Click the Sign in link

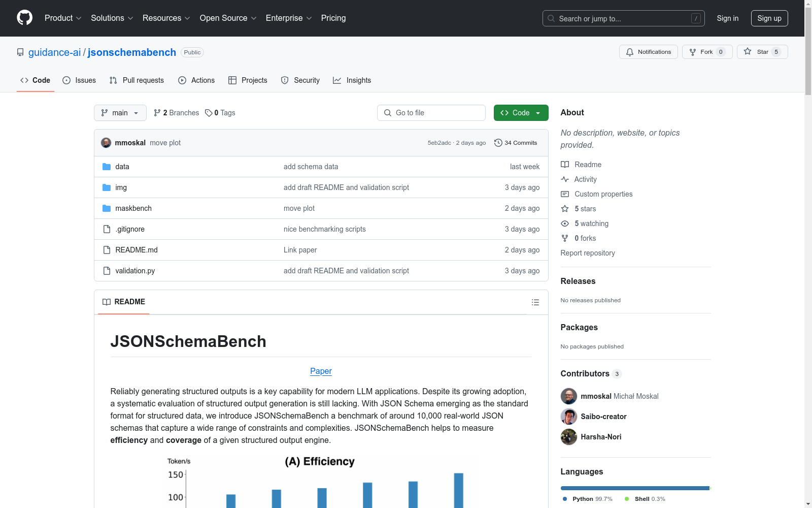click(x=728, y=18)
